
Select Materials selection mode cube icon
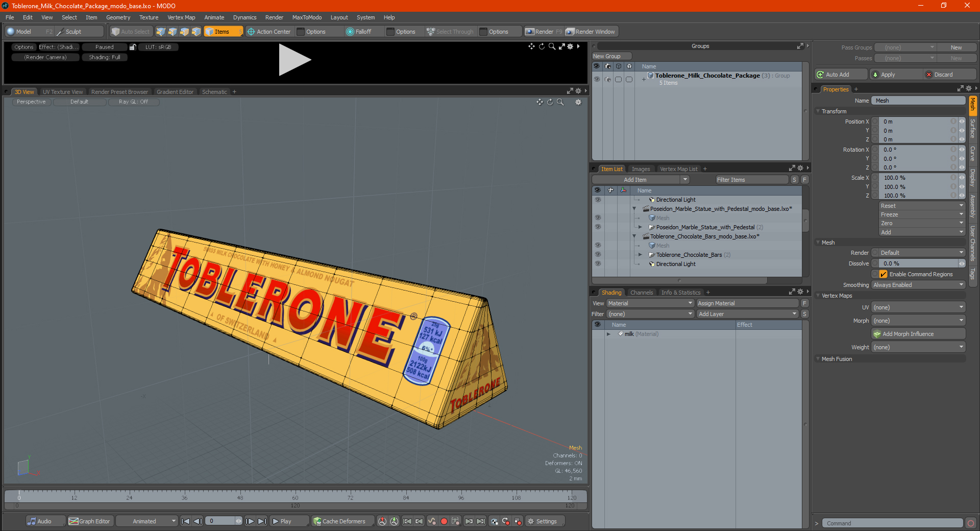click(196, 32)
